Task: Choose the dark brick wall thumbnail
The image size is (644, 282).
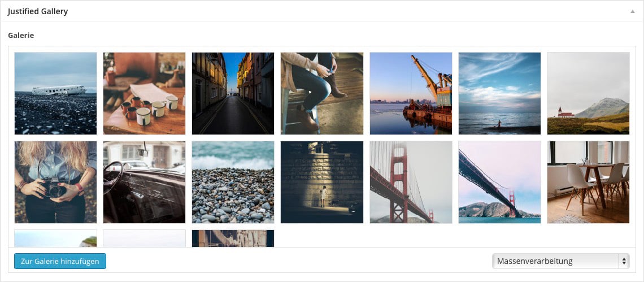Action: point(322,182)
